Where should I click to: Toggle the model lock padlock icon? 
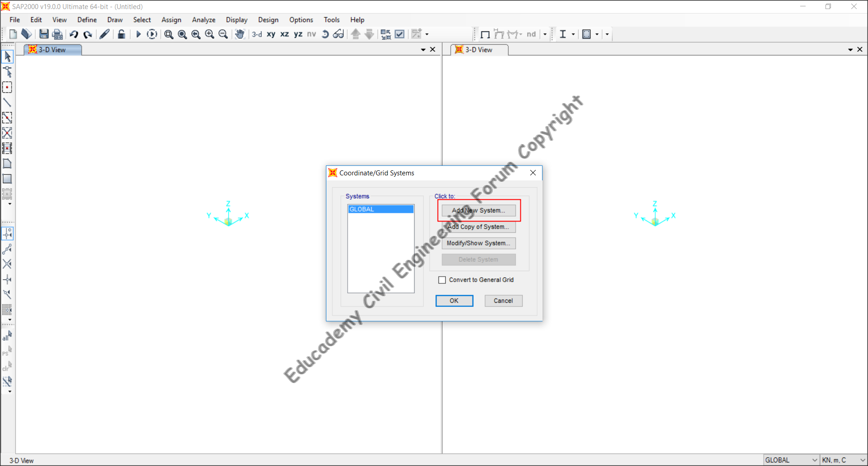tap(121, 34)
